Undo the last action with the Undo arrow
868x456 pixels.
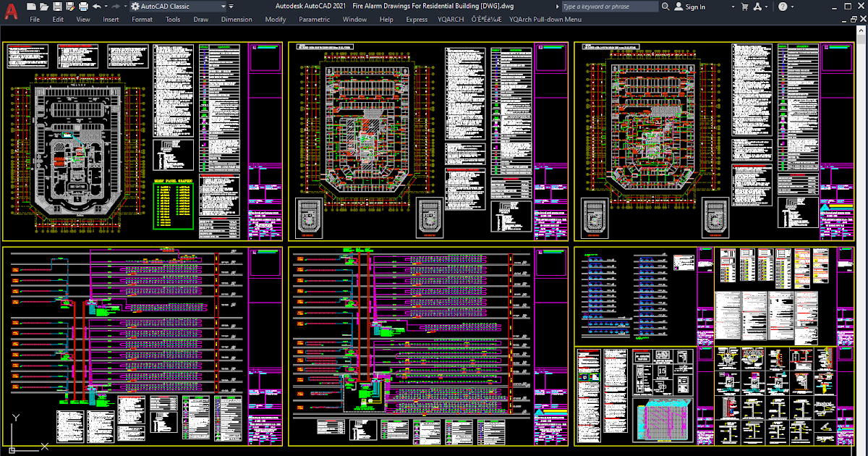point(97,7)
